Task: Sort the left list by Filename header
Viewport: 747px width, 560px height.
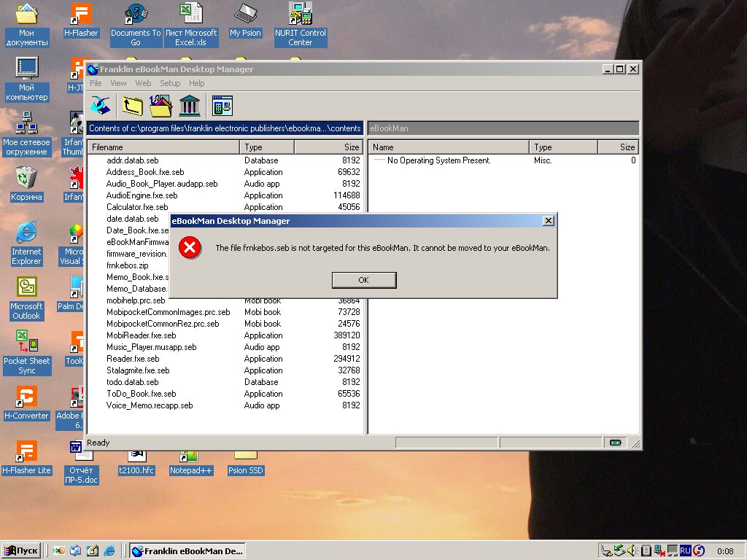Action: point(163,147)
